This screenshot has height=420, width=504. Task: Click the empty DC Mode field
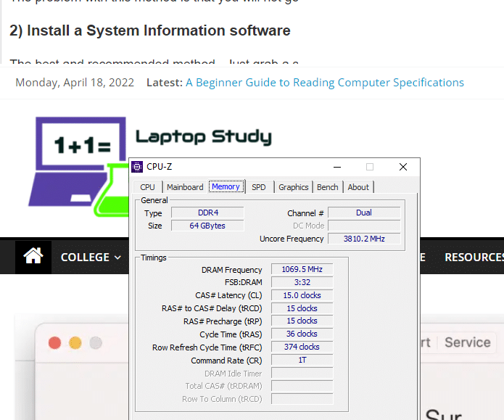(364, 226)
